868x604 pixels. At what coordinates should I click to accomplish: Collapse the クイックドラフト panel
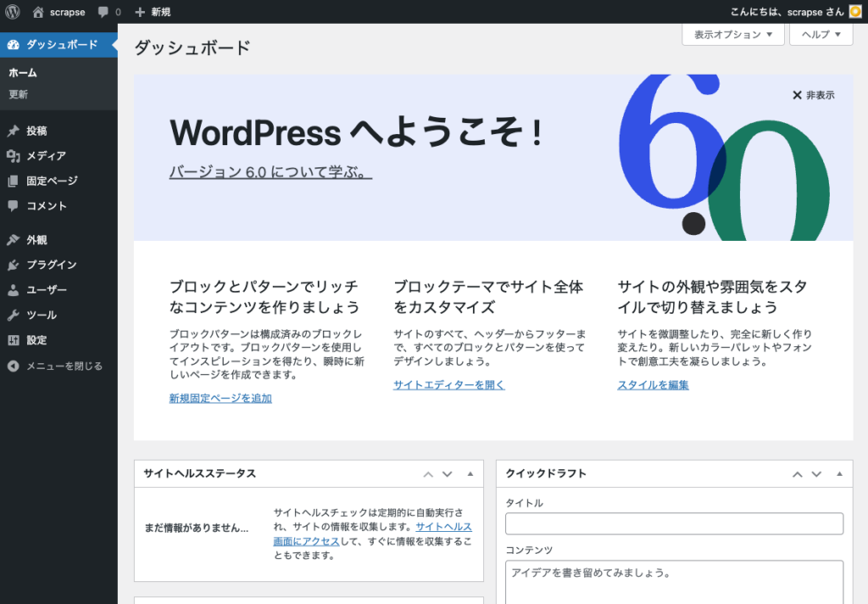tap(839, 474)
